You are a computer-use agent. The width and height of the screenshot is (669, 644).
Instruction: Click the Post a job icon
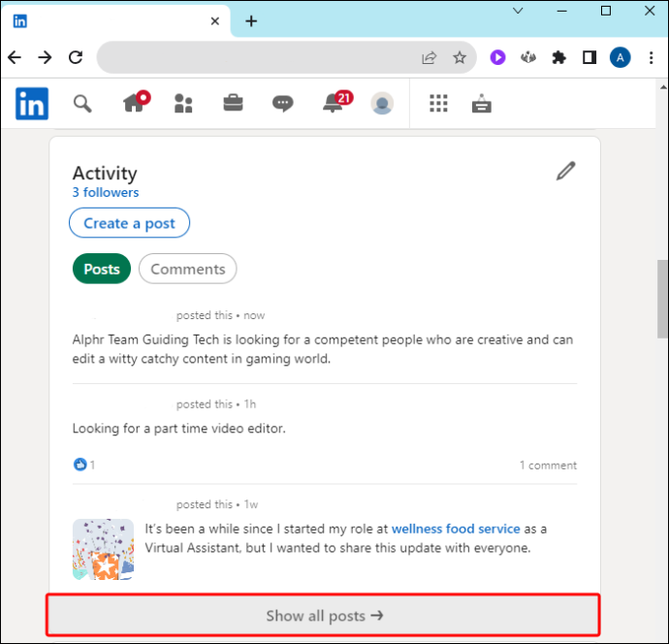click(482, 103)
